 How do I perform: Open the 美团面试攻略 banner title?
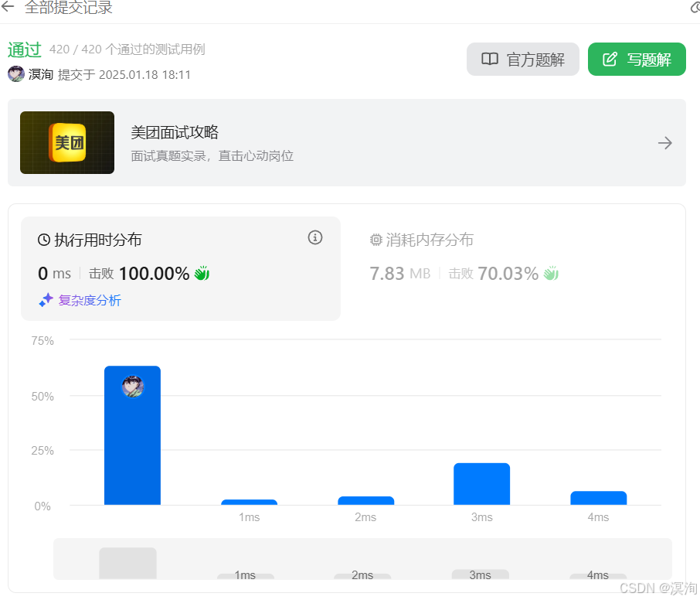[x=175, y=131]
